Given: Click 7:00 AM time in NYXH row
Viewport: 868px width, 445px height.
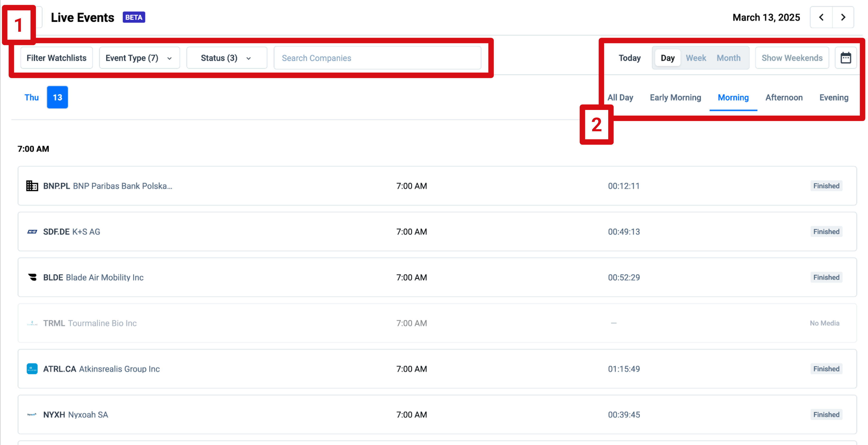Looking at the screenshot, I should (x=412, y=414).
